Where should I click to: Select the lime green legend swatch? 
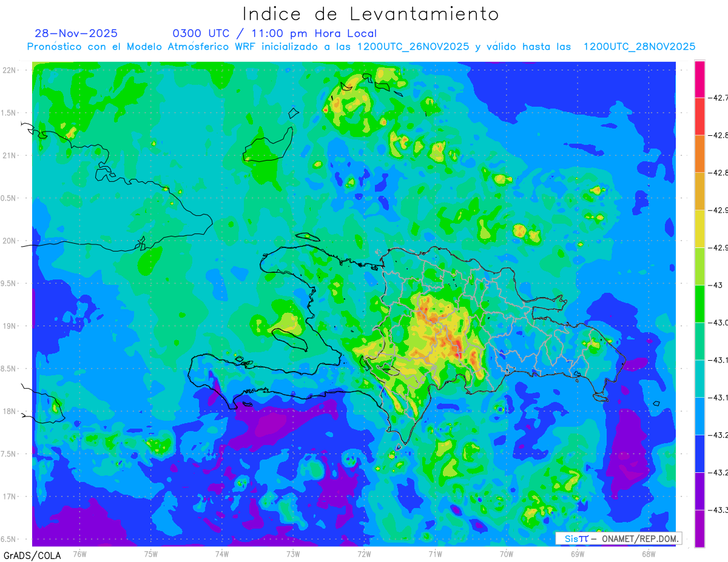click(699, 266)
